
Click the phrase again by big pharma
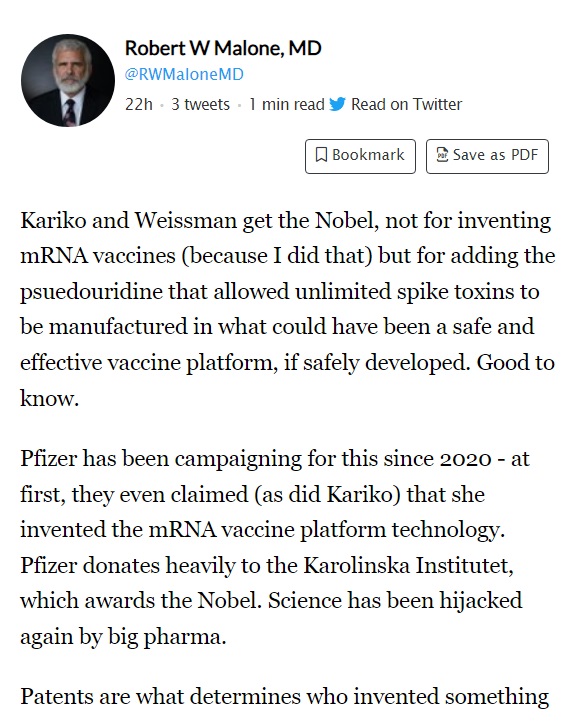coord(123,637)
